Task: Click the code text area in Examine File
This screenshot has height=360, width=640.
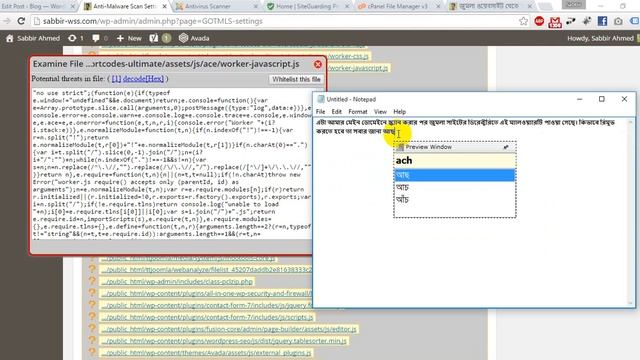Action: tap(172, 163)
